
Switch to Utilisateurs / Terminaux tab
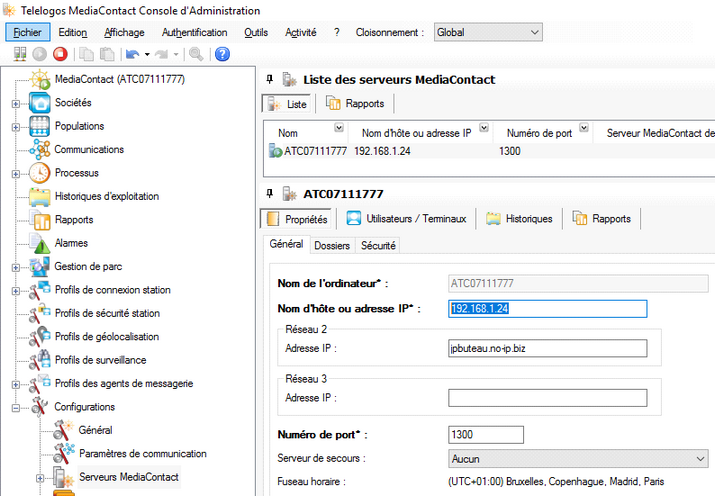pyautogui.click(x=406, y=219)
